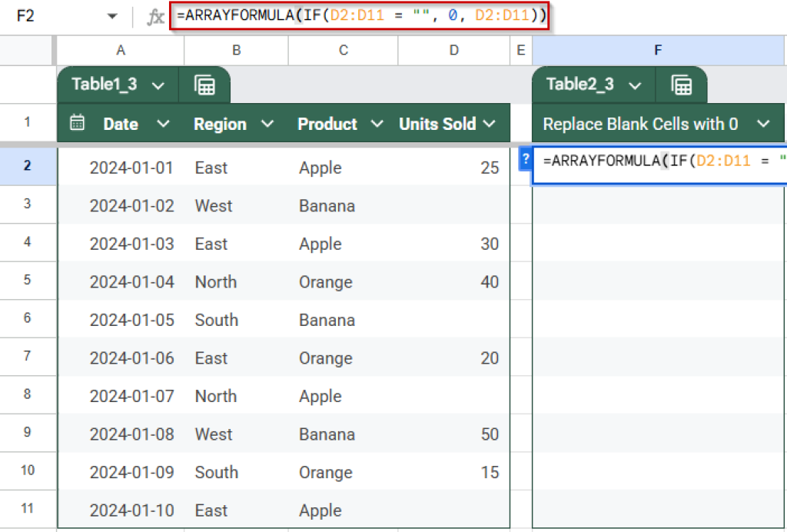Open the table options grid icon next to Table2_3
This screenshot has height=532, width=787.
681,86
